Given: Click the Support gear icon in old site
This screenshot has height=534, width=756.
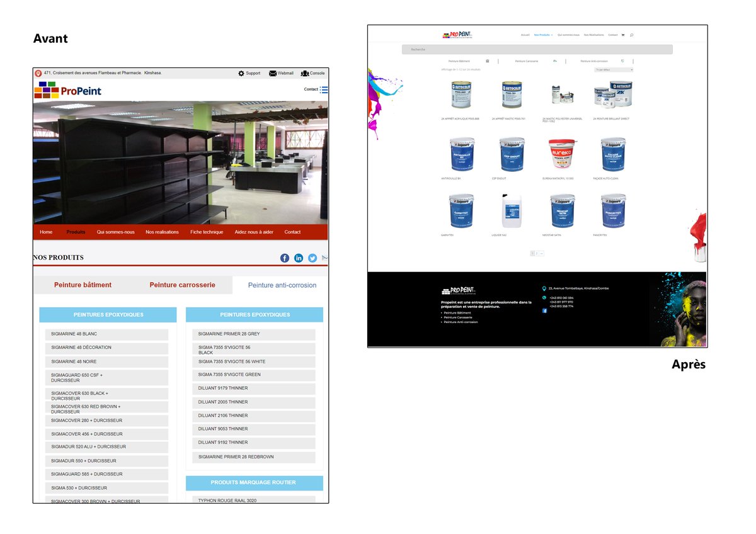Looking at the screenshot, I should point(241,73).
